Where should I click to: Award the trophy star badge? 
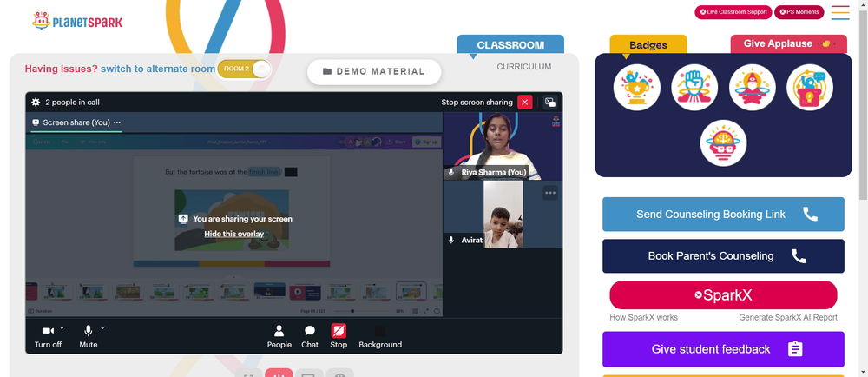coord(636,88)
